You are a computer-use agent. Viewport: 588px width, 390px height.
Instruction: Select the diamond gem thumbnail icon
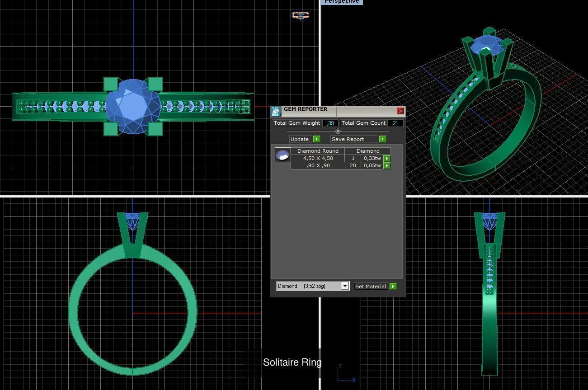(x=282, y=155)
